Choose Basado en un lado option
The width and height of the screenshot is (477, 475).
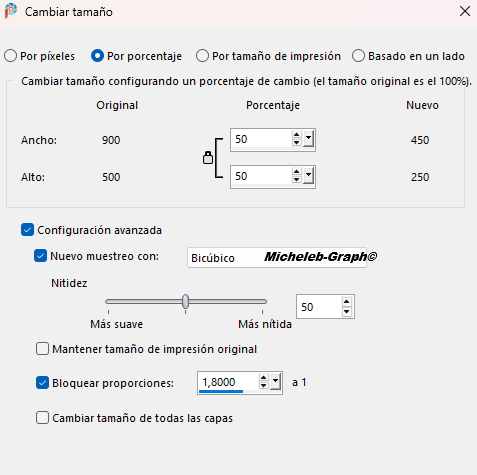click(x=358, y=56)
